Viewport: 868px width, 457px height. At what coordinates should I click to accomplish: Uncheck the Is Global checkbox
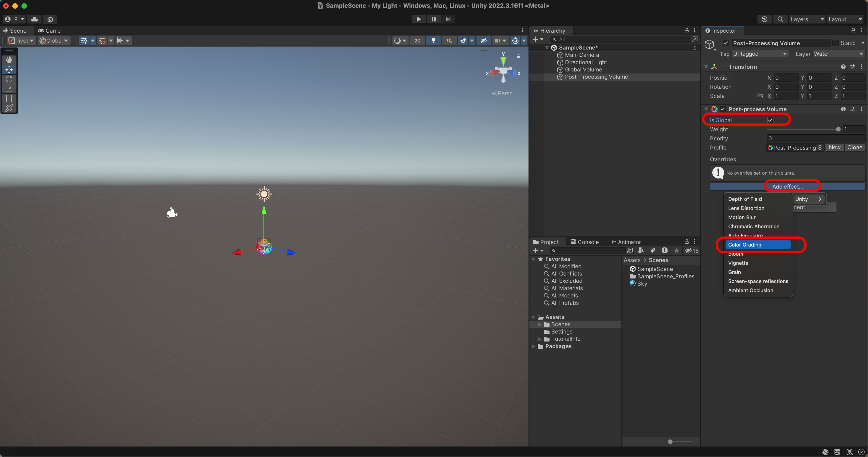click(770, 120)
